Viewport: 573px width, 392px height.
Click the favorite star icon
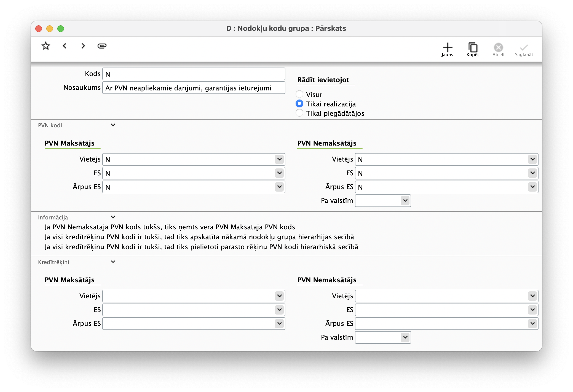[x=45, y=46]
